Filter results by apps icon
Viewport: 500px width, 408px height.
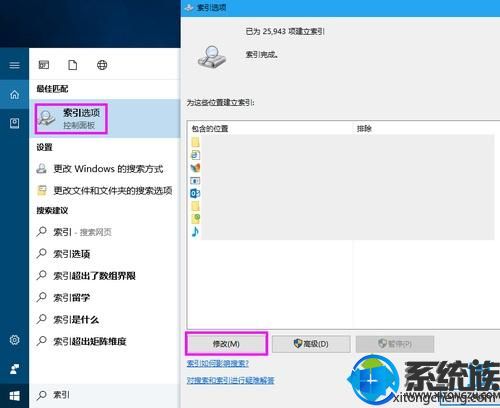pos(44,65)
